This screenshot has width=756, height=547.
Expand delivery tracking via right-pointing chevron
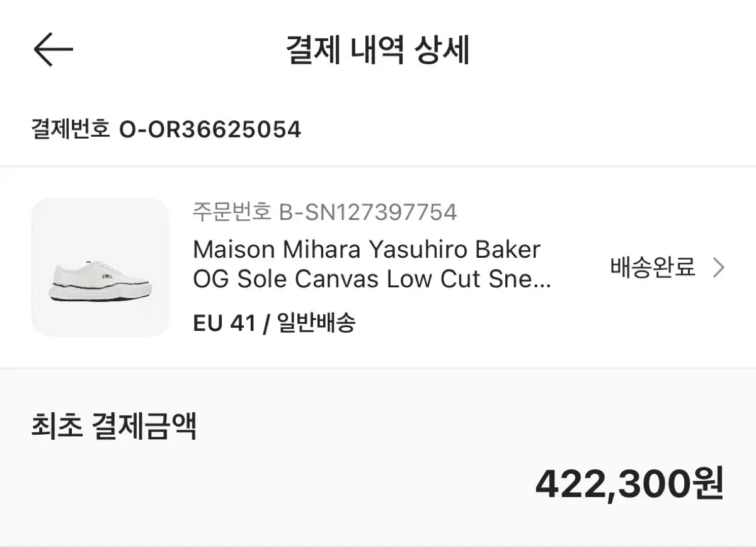click(718, 267)
